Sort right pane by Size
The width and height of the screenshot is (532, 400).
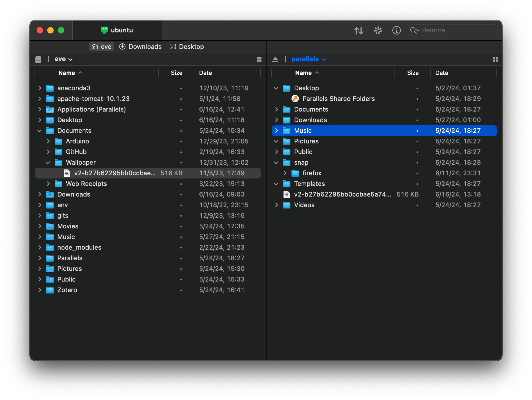click(x=413, y=73)
